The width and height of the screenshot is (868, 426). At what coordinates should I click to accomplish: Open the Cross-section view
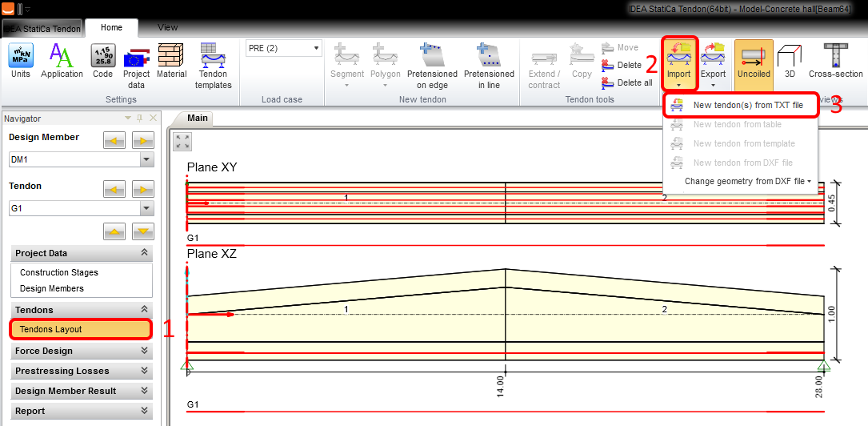[835, 62]
